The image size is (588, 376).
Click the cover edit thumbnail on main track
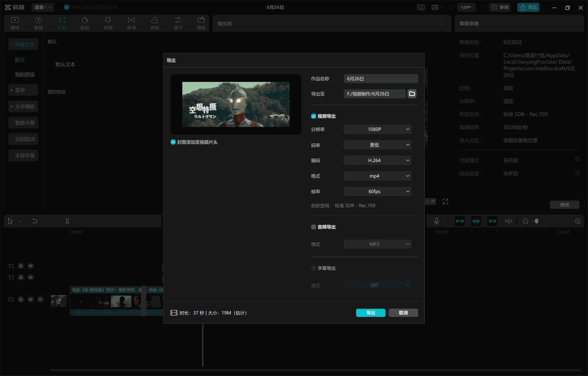[58, 301]
